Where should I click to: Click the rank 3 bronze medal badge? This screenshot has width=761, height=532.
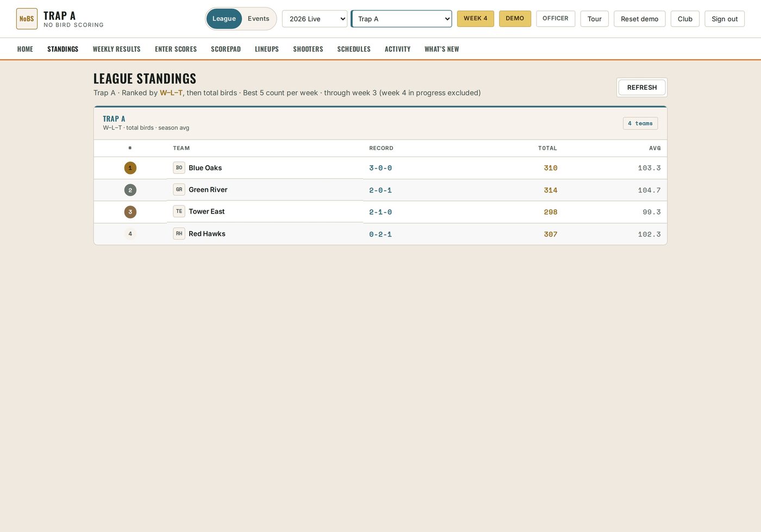130,212
